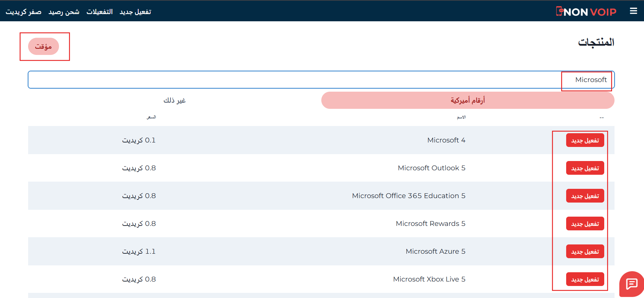Screen dimensions: 644x298
Task: Select the أرقام أميركية tab
Action: [x=468, y=100]
